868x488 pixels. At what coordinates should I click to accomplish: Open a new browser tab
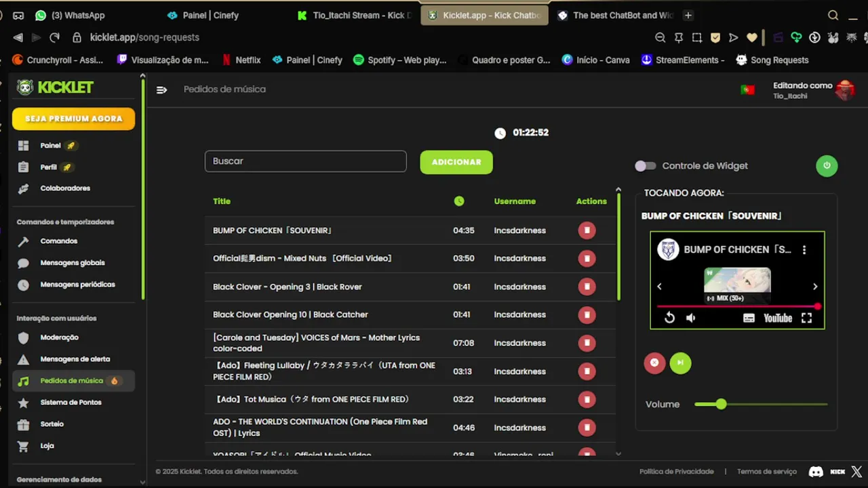[688, 15]
